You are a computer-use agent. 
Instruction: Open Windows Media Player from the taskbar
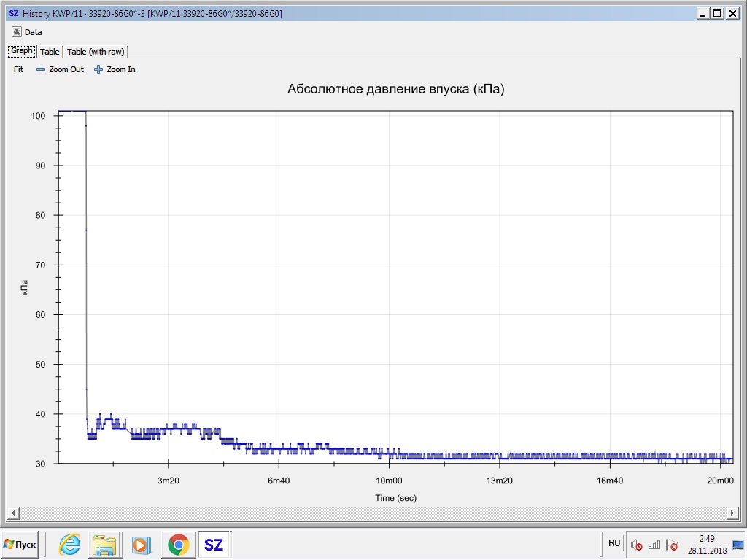point(141,544)
